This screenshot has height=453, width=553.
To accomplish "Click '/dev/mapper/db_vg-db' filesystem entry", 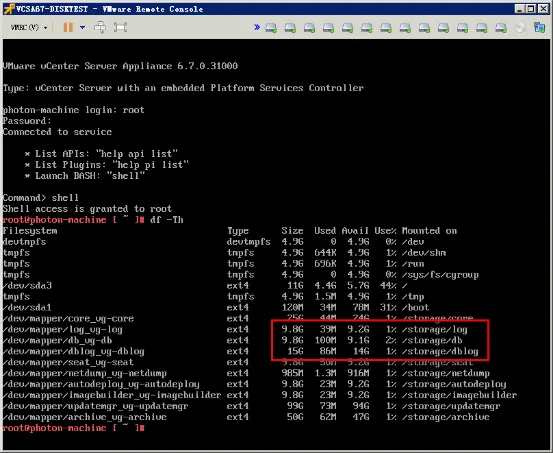I will (57, 340).
